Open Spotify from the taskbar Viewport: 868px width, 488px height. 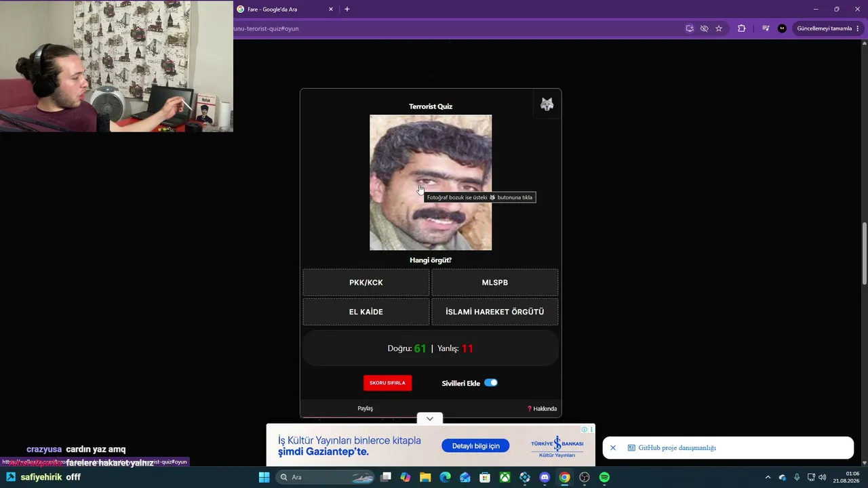coord(604,477)
